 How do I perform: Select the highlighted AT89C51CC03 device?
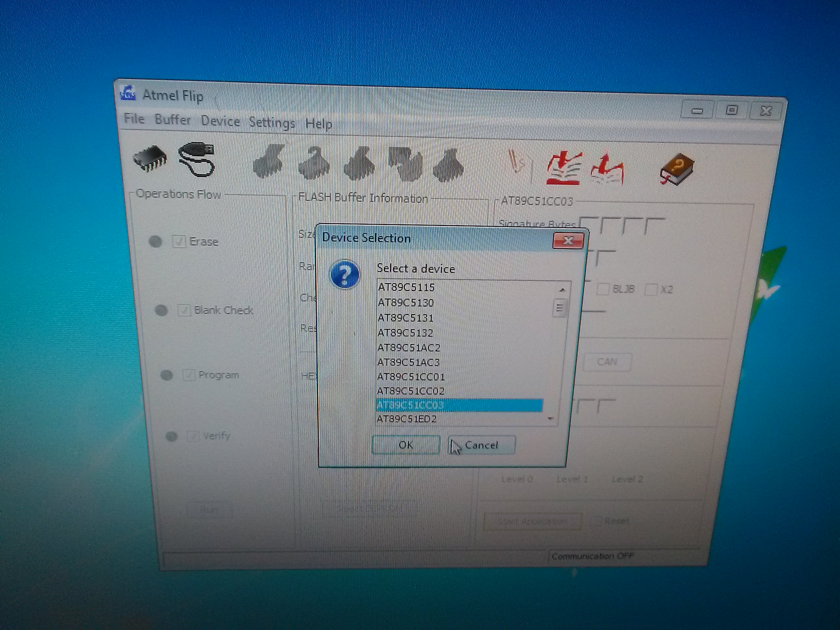coord(460,405)
